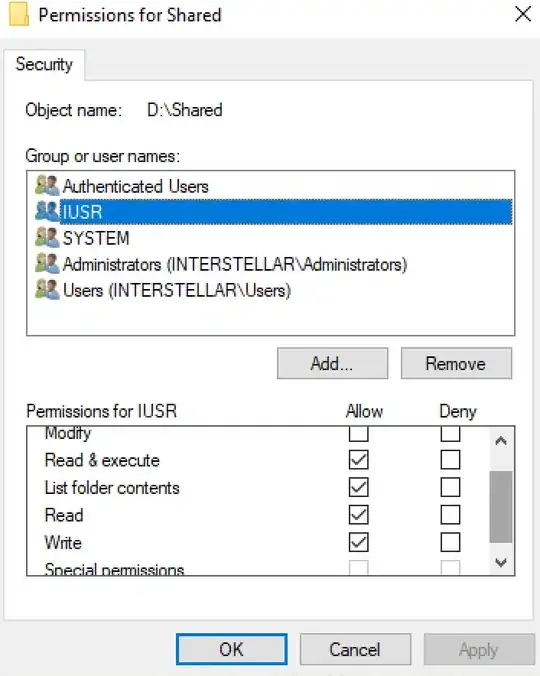Click the permissions list scrollbar thumb

[501, 507]
